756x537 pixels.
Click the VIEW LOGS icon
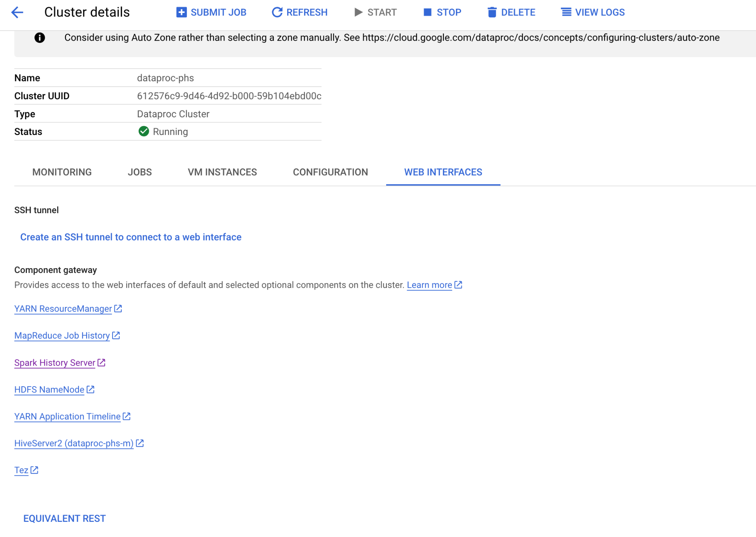pos(564,12)
